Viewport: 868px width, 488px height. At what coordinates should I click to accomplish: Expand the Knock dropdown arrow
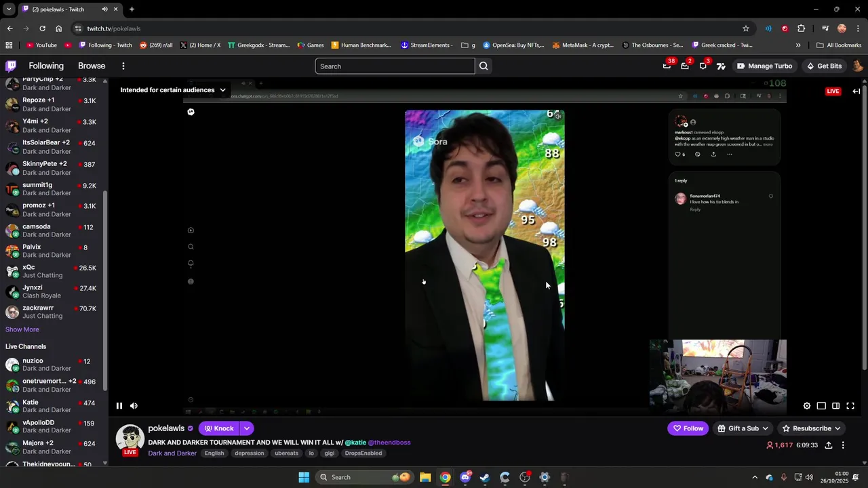pyautogui.click(x=247, y=428)
